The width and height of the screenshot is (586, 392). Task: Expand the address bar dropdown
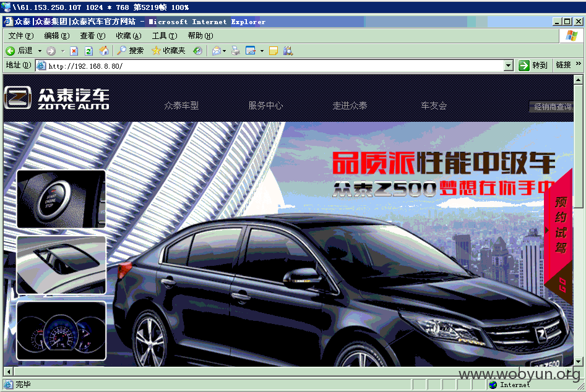coord(508,66)
